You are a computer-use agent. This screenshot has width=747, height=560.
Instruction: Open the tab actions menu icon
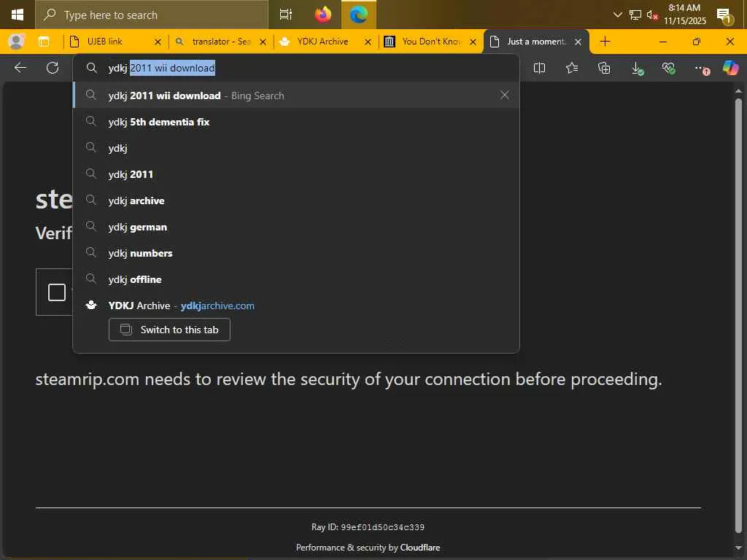coord(44,42)
